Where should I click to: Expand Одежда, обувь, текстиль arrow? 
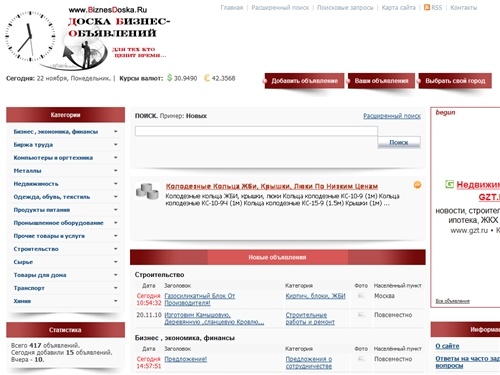coord(115,197)
